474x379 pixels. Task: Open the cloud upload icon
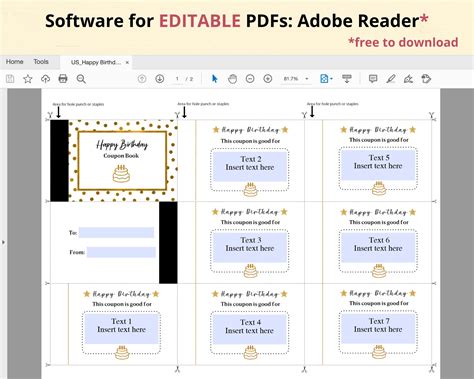[45, 79]
